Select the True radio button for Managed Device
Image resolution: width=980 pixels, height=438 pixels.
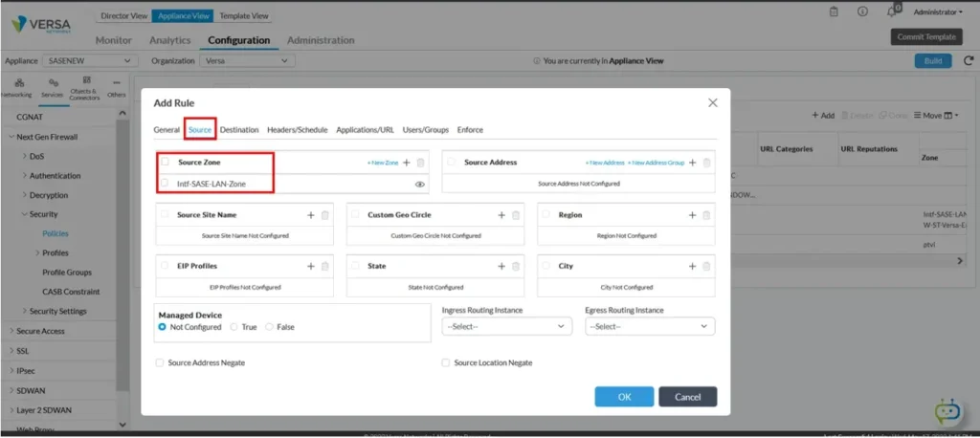pos(234,327)
